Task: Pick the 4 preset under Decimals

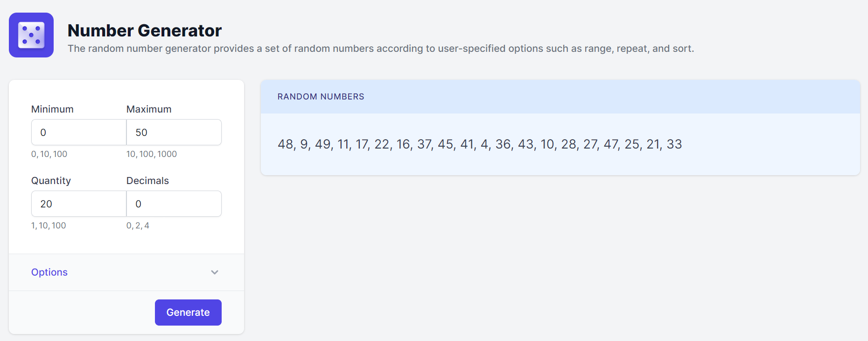Action: click(x=147, y=226)
